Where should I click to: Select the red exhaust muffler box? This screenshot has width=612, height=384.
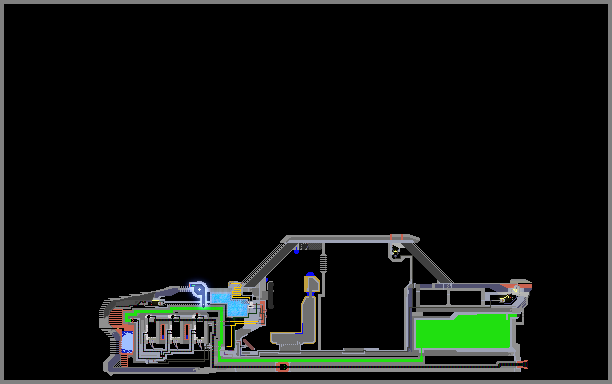pos(283,367)
